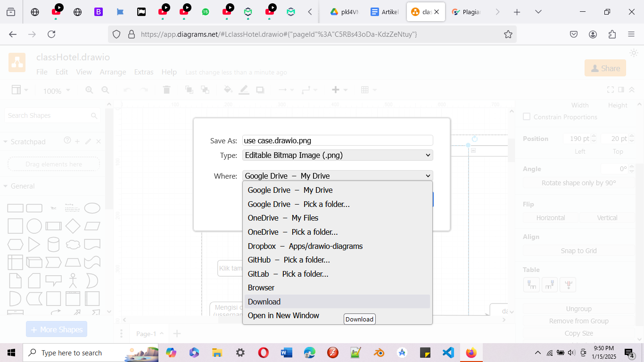Select Google Drive – Pick a folder option

pos(337,204)
